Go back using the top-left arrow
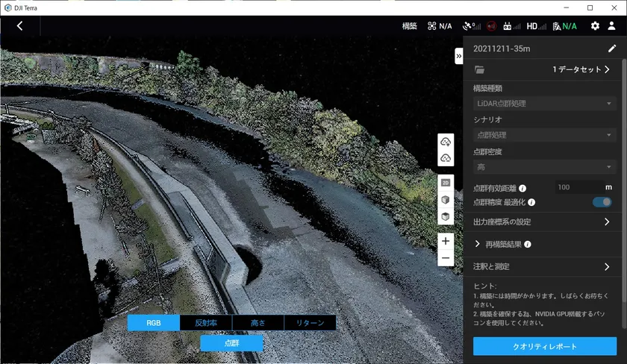Viewport: 627px width, 364px height. (x=19, y=25)
